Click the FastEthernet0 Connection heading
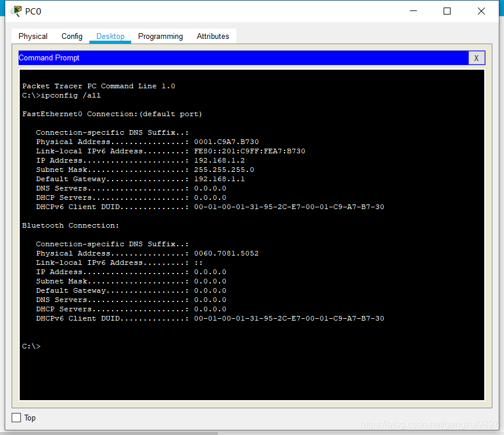Image resolution: width=504 pixels, height=435 pixels. (112, 114)
